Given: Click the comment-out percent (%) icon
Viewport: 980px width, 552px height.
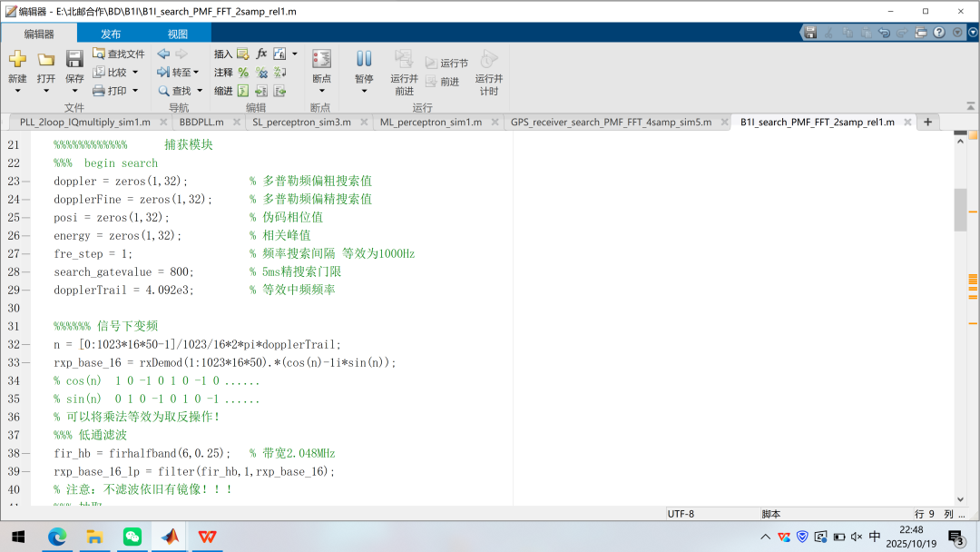Looking at the screenshot, I should [243, 73].
